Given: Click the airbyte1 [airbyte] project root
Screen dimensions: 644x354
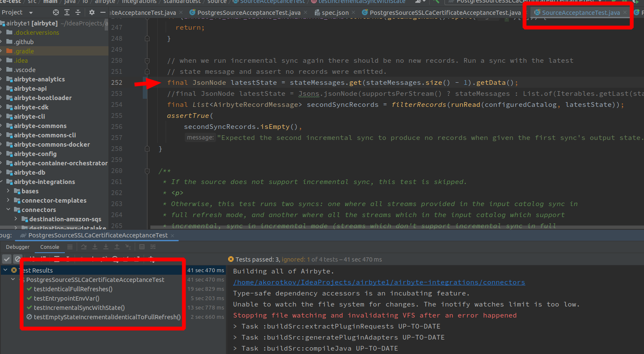Looking at the screenshot, I should [x=32, y=23].
